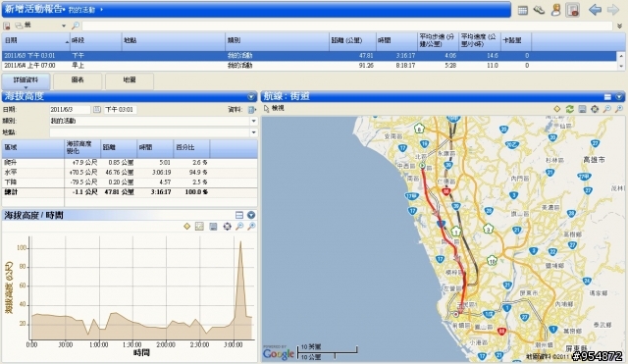Viewport: 628px width, 364px height.
Task: Click the yellow diamond icon on chart toolbar
Action: 186,227
